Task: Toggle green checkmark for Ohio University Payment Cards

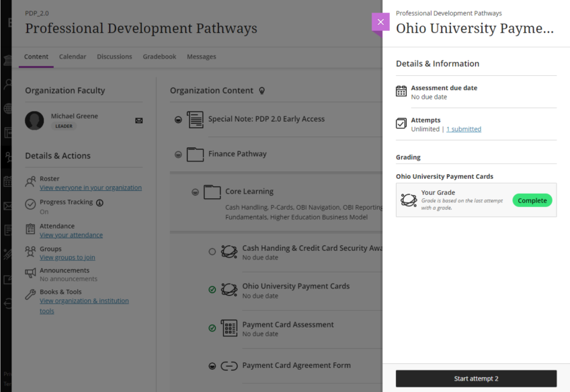Action: (212, 290)
